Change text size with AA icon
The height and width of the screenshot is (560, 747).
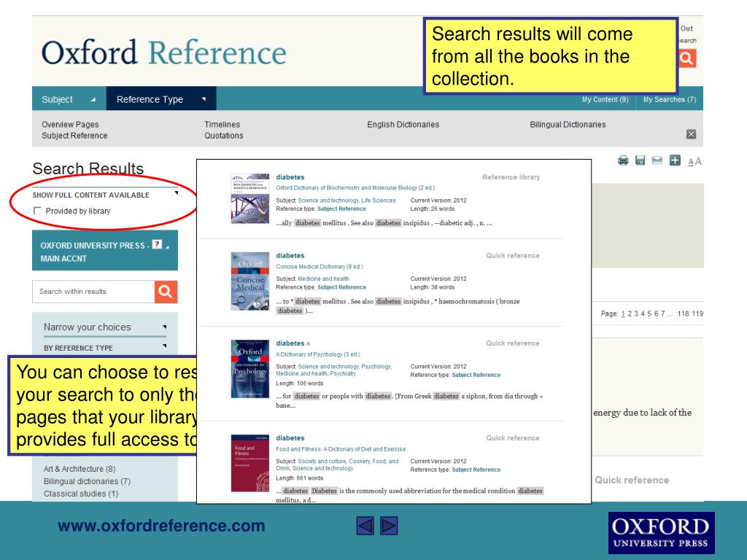(x=694, y=161)
